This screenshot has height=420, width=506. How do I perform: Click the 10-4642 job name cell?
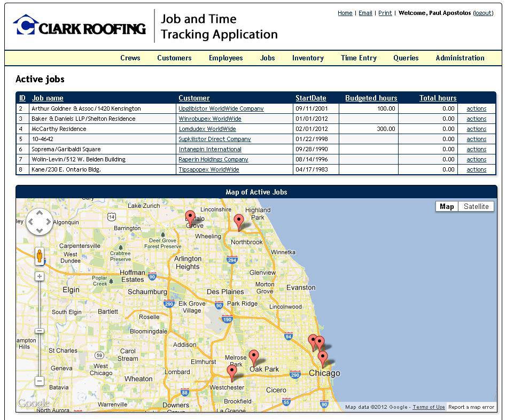(x=103, y=139)
